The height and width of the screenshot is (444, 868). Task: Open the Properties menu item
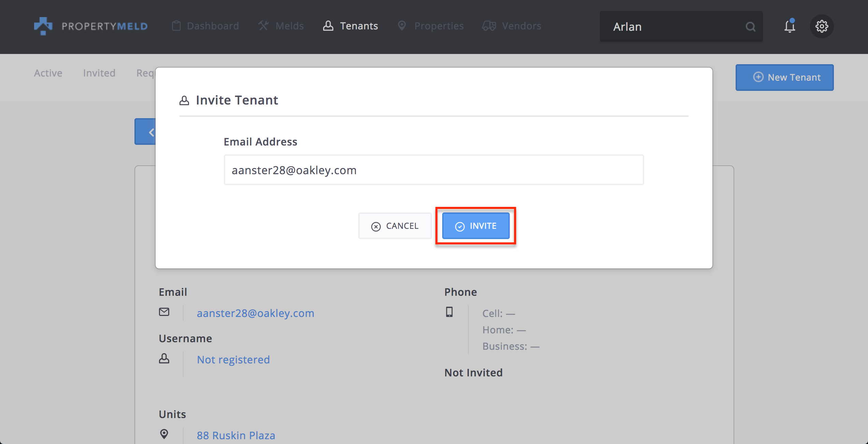(431, 26)
